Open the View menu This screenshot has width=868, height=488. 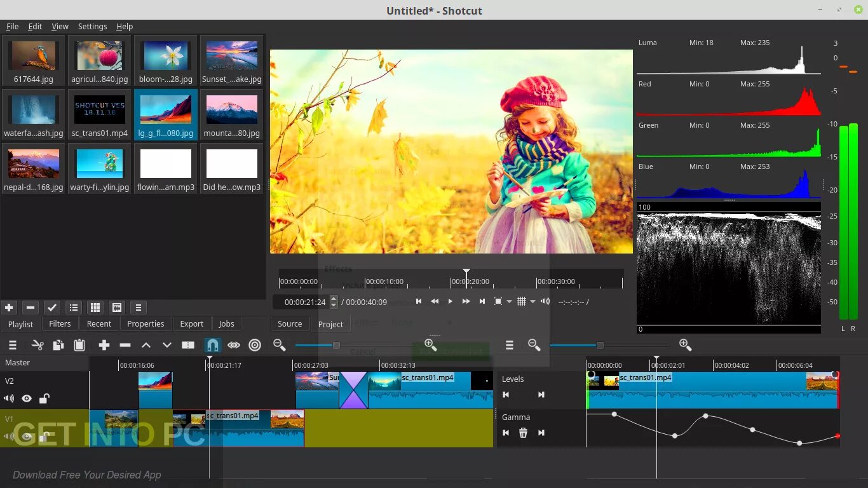coord(60,26)
